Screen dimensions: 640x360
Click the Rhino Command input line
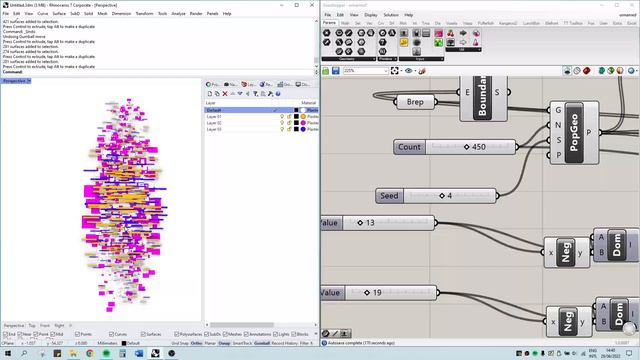click(157, 72)
